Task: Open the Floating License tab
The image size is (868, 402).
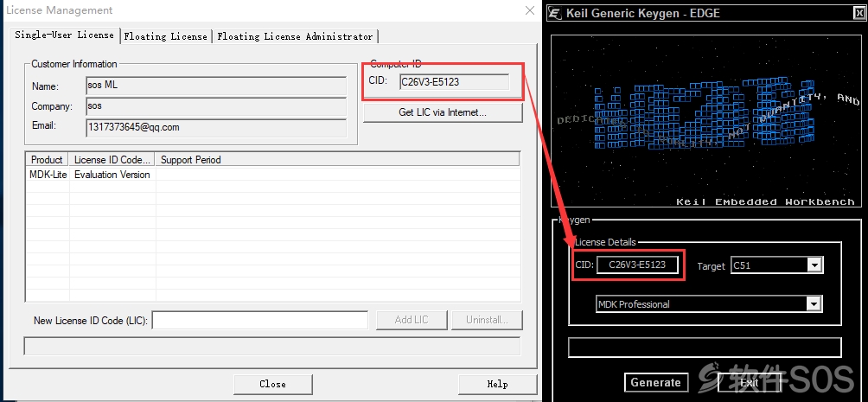Action: (x=165, y=36)
